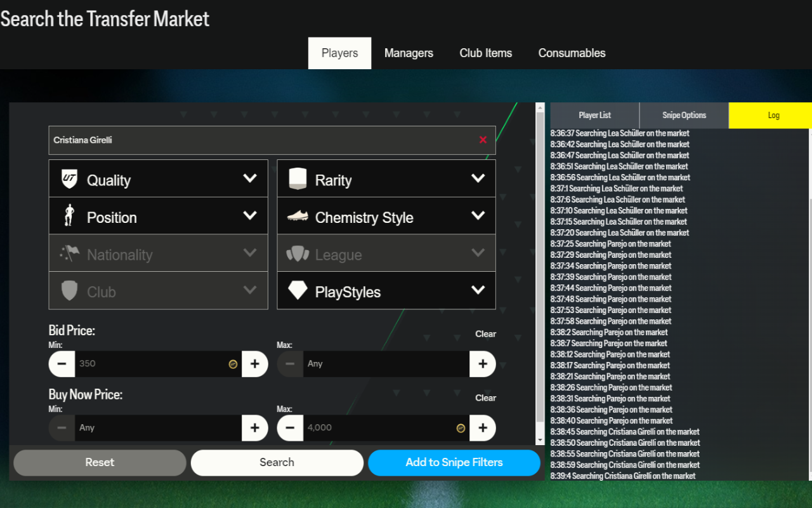
Task: Click the boot icon beside Chemistry Style
Action: pos(298,217)
